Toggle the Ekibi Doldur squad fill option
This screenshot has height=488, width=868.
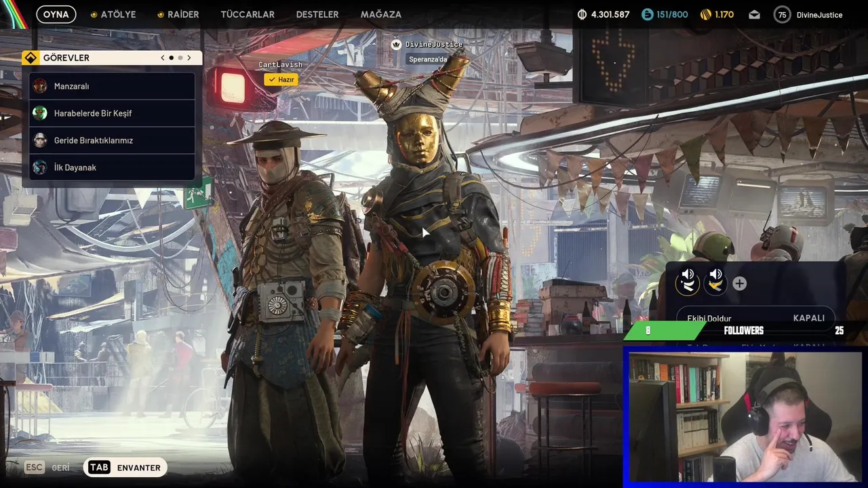[755, 318]
